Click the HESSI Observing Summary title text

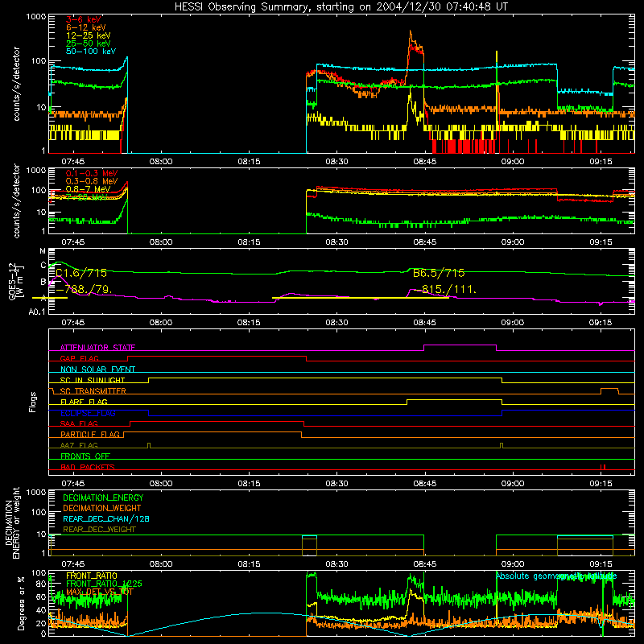341,6
